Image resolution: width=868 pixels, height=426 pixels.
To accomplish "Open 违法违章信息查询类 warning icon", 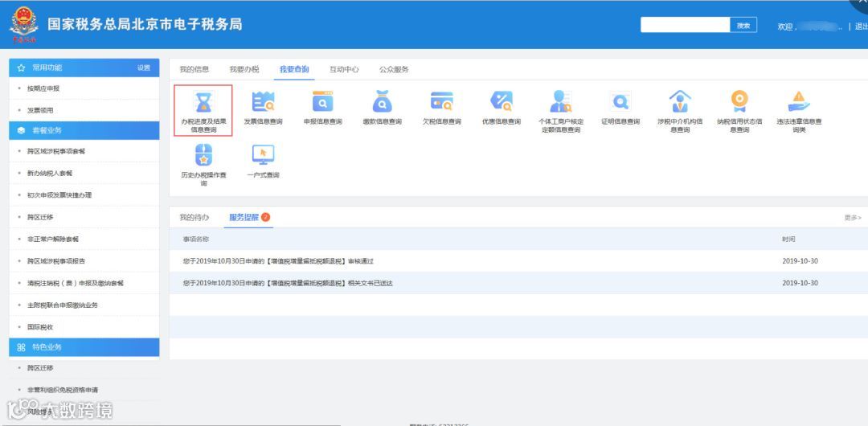I will (x=799, y=102).
